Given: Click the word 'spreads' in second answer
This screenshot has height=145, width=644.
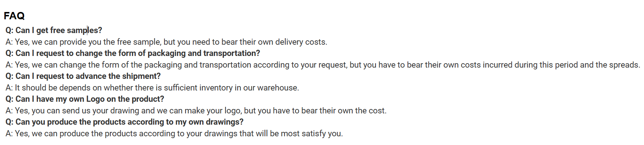Looking at the screenshot, I should point(624,65).
